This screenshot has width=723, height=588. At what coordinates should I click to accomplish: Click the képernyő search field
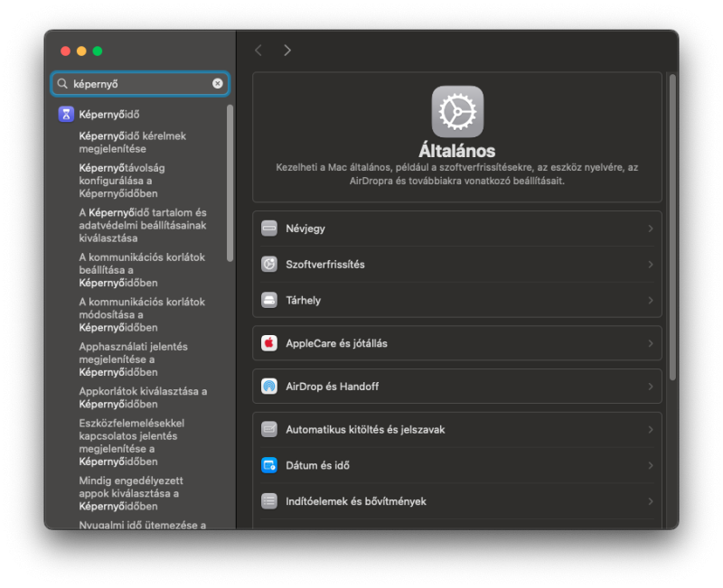(140, 83)
